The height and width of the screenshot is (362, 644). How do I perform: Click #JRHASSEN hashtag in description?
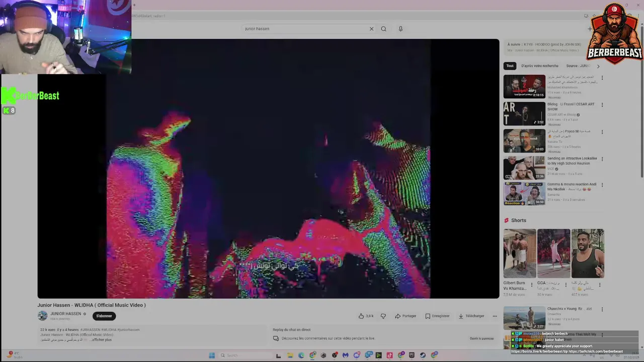coord(91,330)
